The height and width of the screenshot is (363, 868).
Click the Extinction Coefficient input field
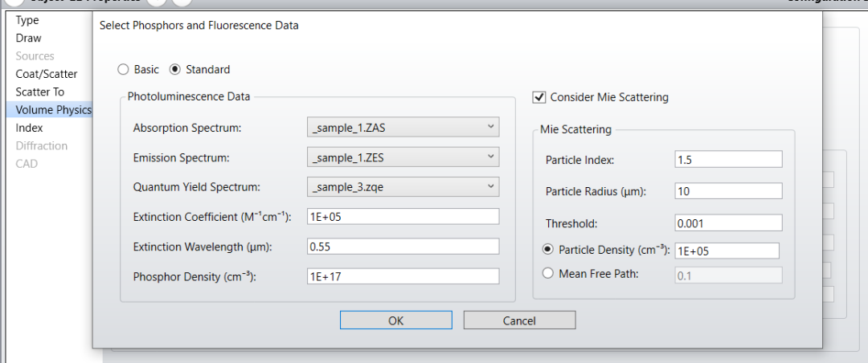click(x=403, y=216)
